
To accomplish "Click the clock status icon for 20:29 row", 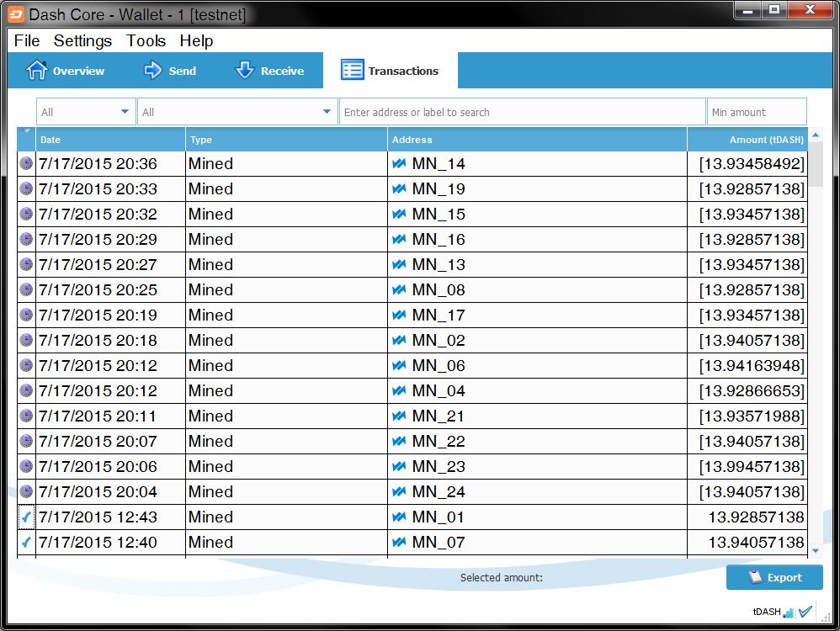I will click(26, 239).
